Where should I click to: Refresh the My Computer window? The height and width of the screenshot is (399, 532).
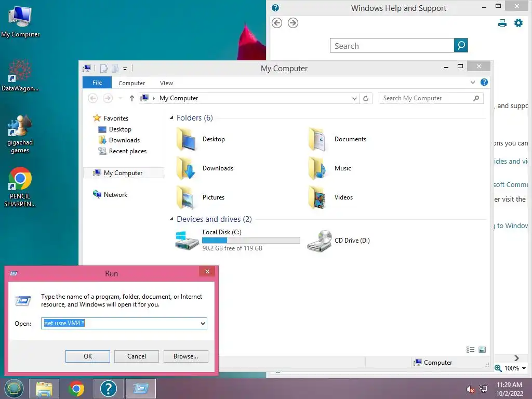click(x=366, y=98)
